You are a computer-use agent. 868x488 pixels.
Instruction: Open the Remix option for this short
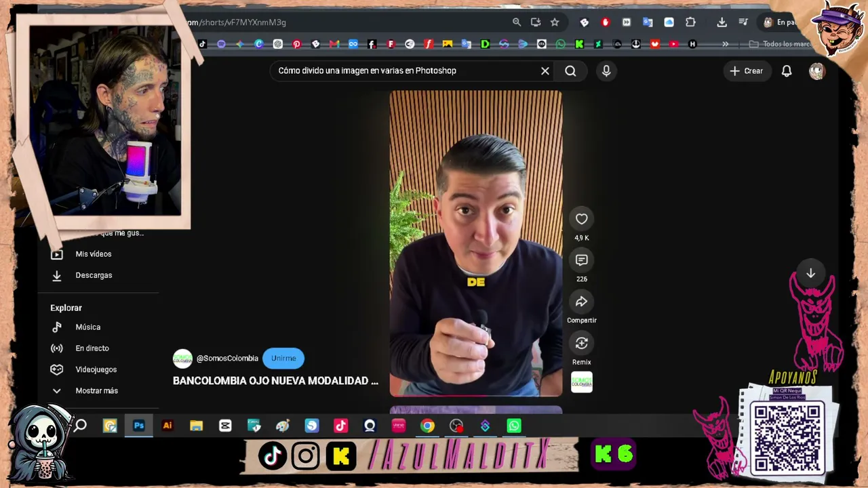point(581,343)
